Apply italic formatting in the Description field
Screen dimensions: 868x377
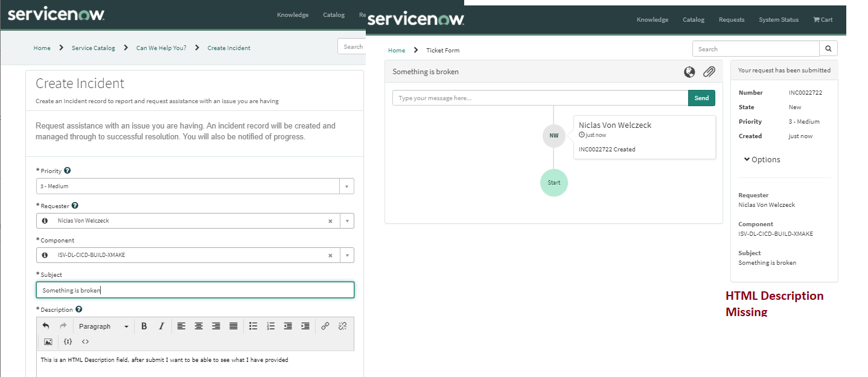[x=161, y=326]
